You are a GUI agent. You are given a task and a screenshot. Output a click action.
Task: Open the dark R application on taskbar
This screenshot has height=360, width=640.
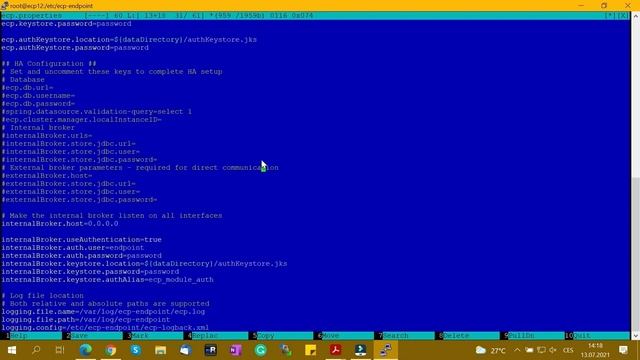[x=211, y=350]
